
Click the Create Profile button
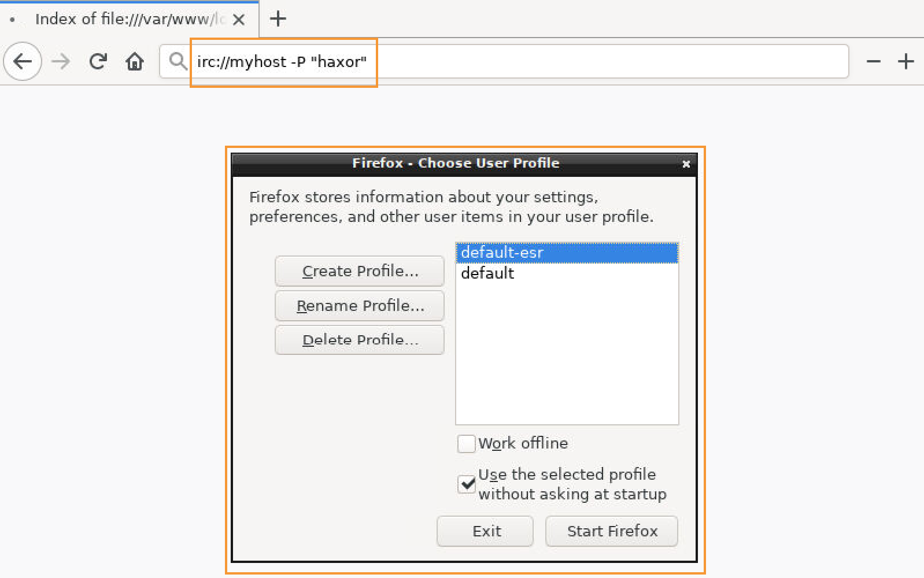[360, 271]
